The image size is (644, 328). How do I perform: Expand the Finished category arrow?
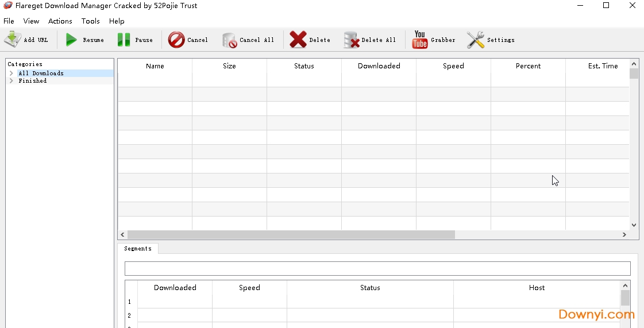coord(11,81)
